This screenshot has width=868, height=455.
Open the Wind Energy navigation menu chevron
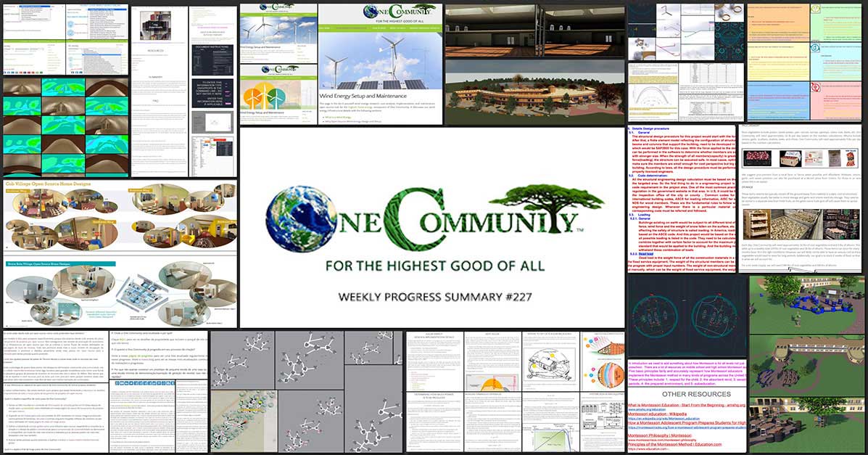click(367, 28)
